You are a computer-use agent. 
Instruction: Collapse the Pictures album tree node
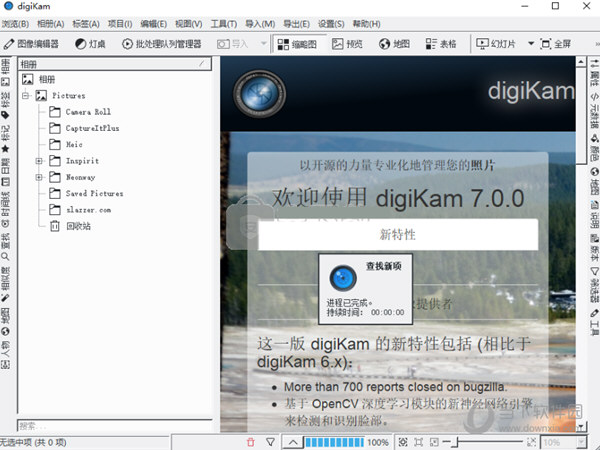coord(26,95)
